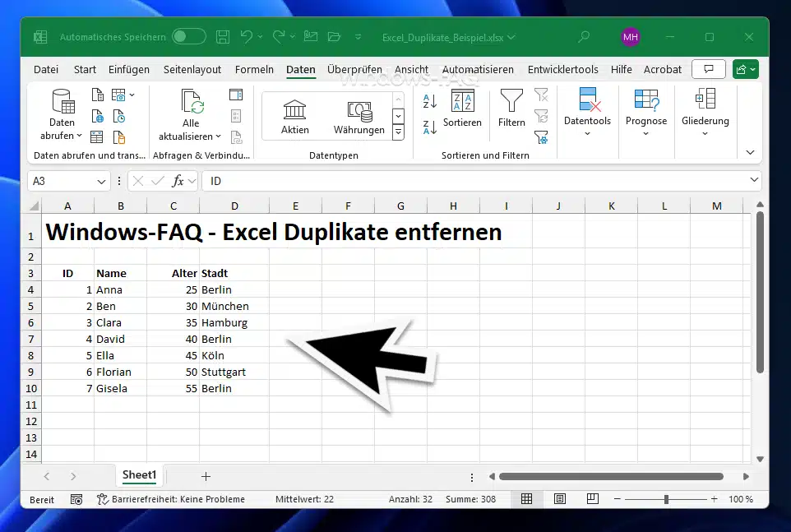Open the MH account avatar

[631, 37]
